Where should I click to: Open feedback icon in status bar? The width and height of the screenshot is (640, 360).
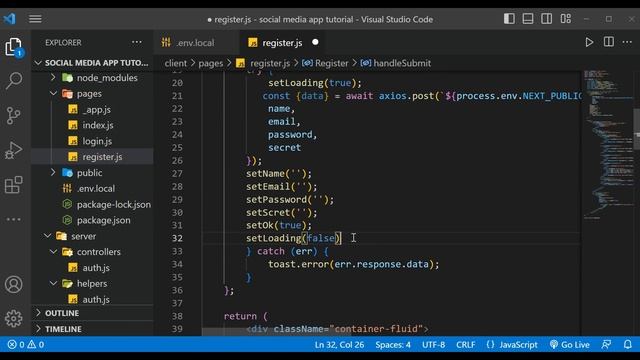pos(606,344)
